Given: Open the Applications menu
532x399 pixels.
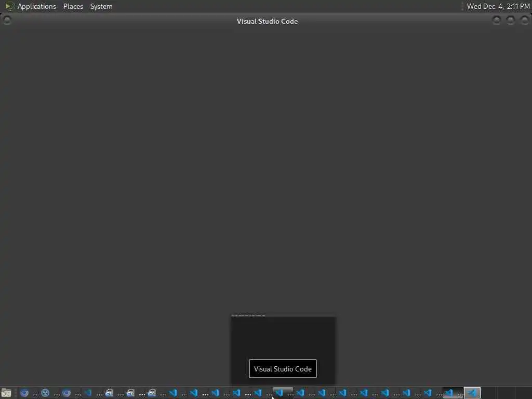Looking at the screenshot, I should click(37, 6).
